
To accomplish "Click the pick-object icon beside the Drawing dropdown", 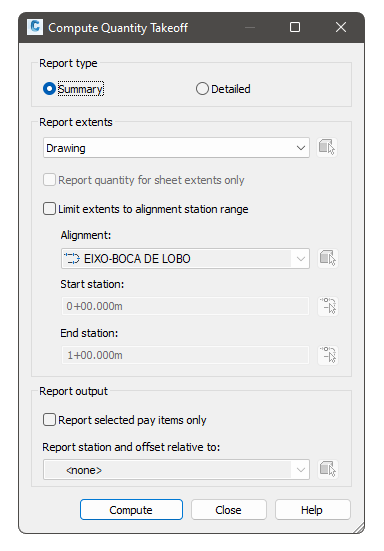I will pyautogui.click(x=327, y=147).
